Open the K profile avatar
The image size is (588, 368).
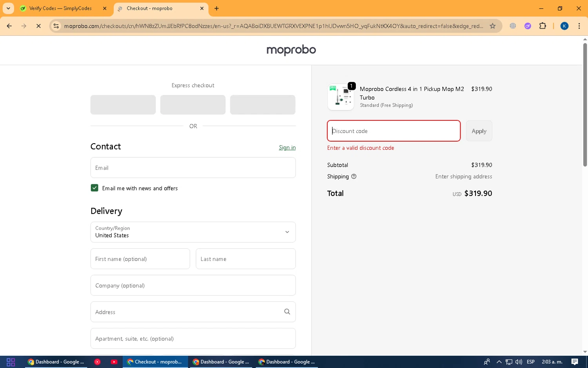point(564,26)
